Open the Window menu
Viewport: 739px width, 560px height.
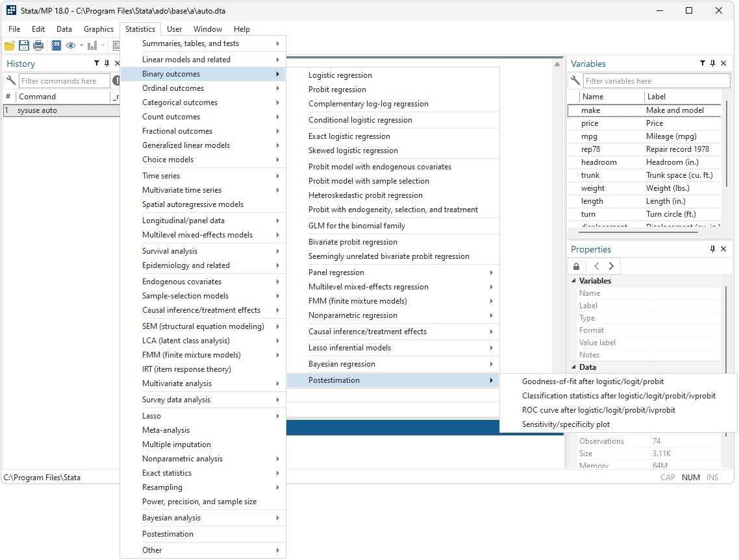tap(207, 29)
